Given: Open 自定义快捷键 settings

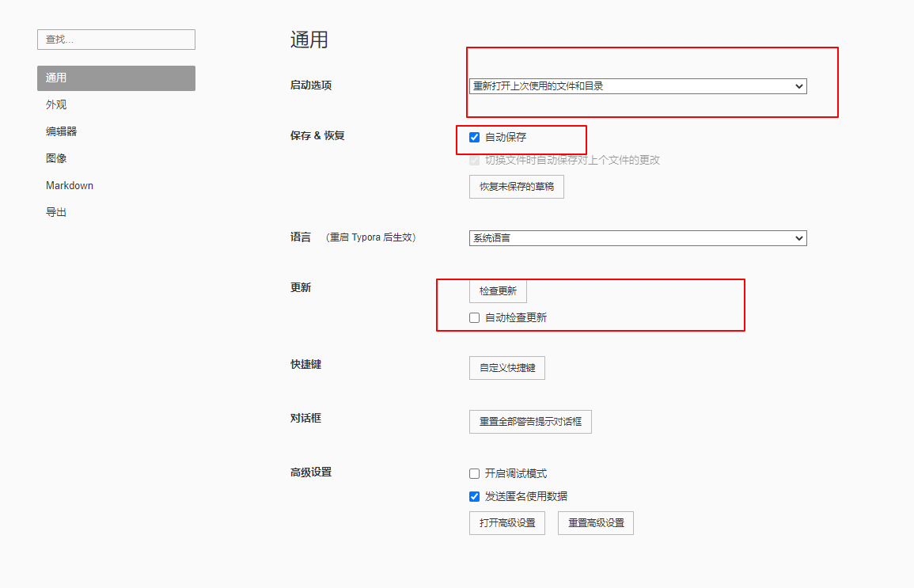Looking at the screenshot, I should [506, 367].
